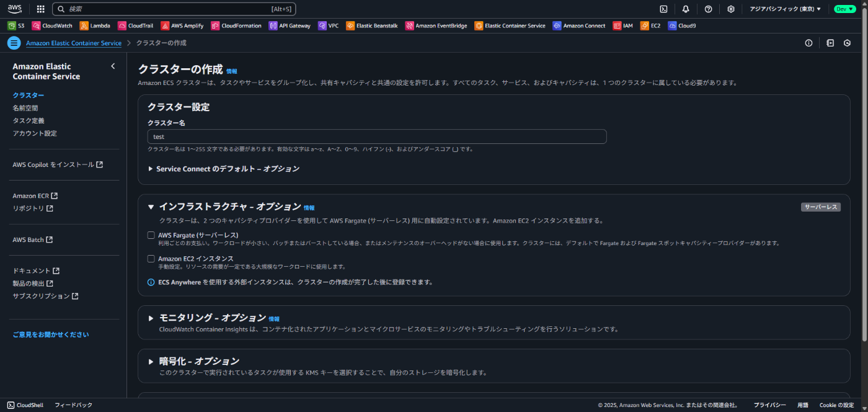
Task: Check the AWS Fargate (サーバーレス) checkbox
Action: [151, 235]
